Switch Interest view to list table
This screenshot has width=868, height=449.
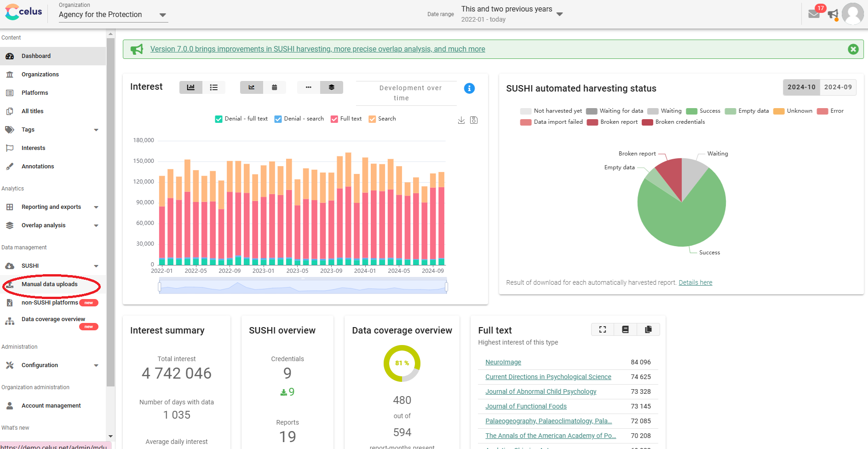click(214, 87)
